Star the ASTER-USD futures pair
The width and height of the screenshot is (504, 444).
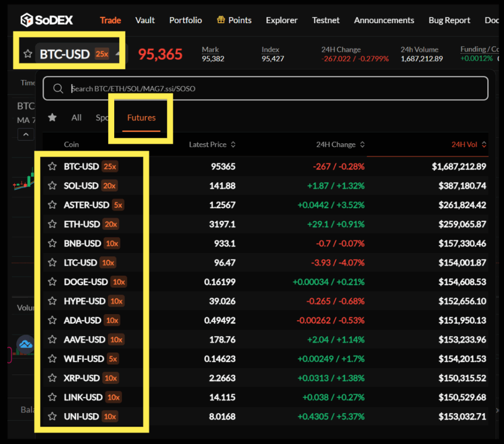click(x=52, y=205)
